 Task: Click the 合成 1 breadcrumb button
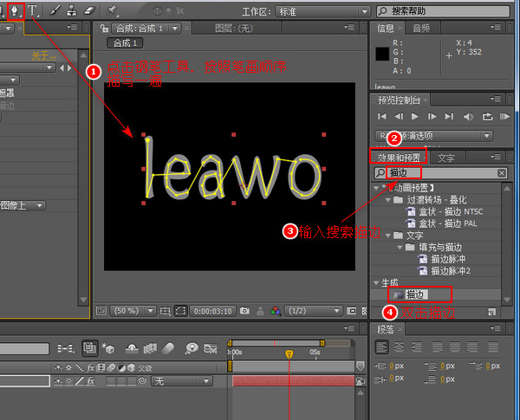point(125,43)
